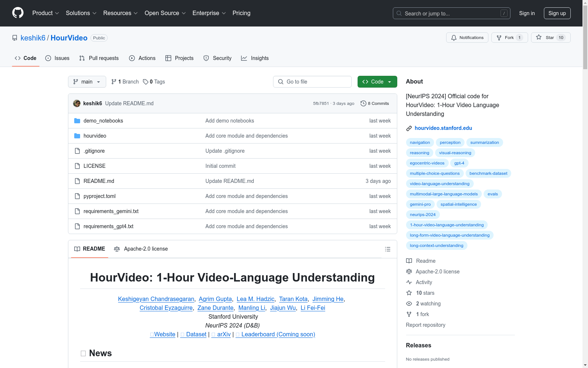Click keshik6's avatar in the commit row
Image resolution: width=588 pixels, height=368 pixels.
[x=77, y=103]
